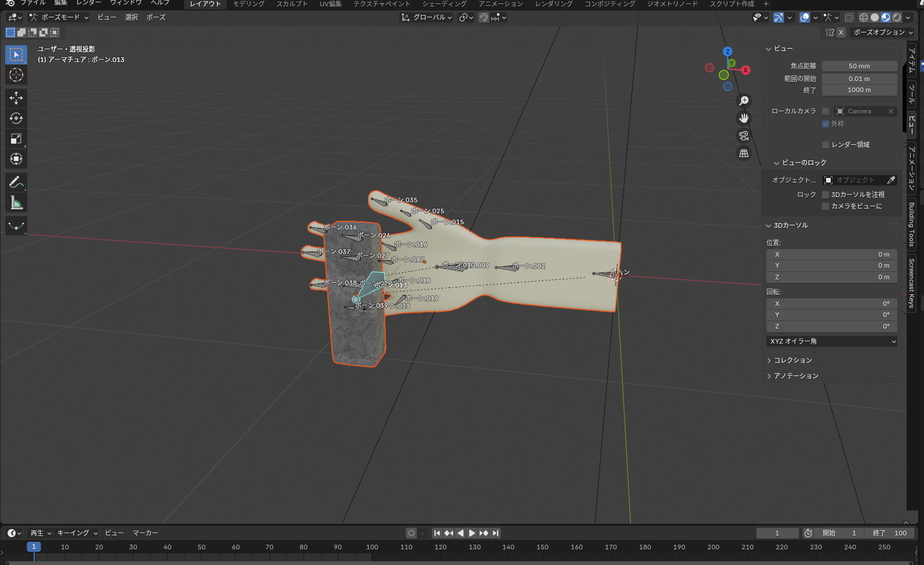The width and height of the screenshot is (924, 565).
Task: Toggle the ローカルカメラ checkbox
Action: (x=826, y=111)
